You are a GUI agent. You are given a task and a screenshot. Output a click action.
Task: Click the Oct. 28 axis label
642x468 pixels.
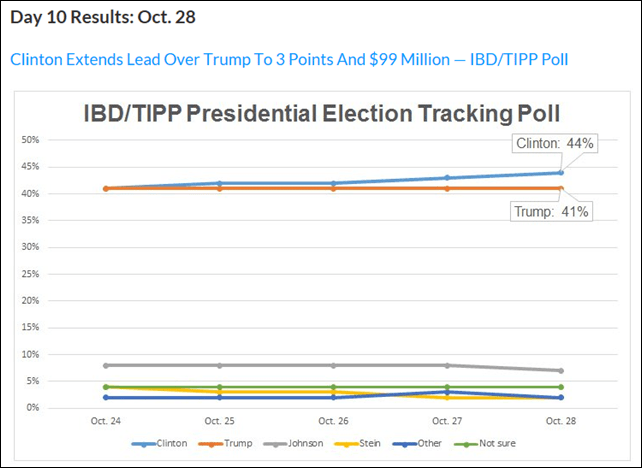(x=561, y=421)
